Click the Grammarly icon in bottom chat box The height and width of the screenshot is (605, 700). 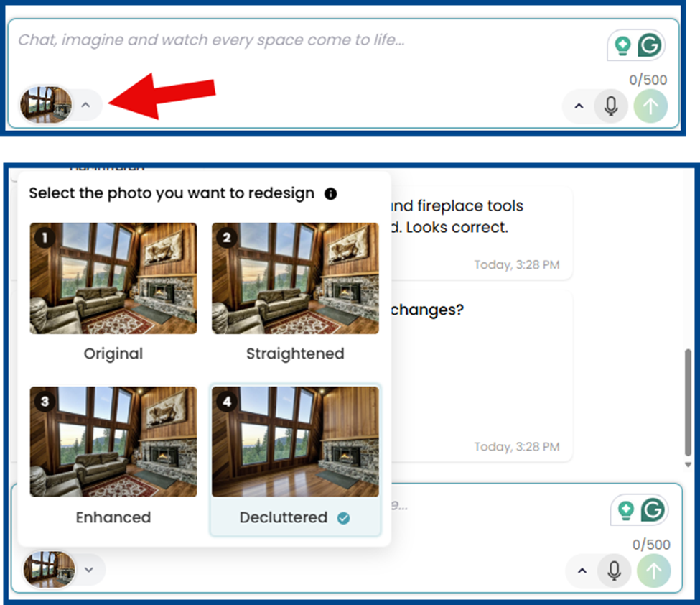tap(653, 510)
